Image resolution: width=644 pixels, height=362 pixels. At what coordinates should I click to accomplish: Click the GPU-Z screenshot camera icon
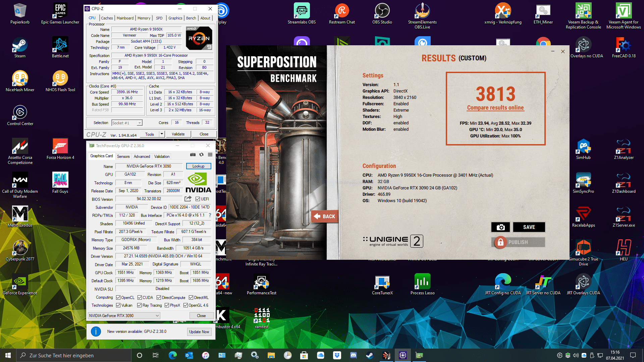click(x=193, y=155)
